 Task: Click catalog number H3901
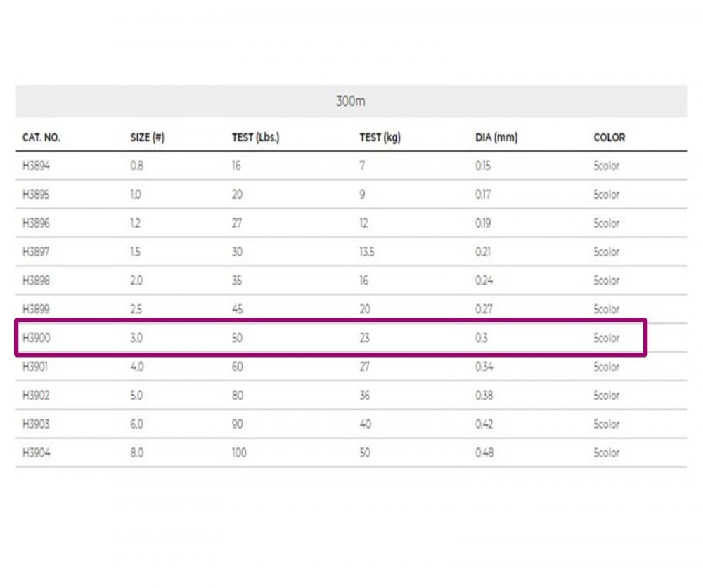[x=37, y=367]
